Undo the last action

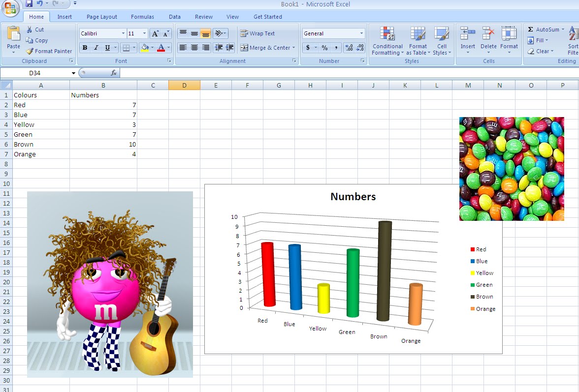[39, 3]
